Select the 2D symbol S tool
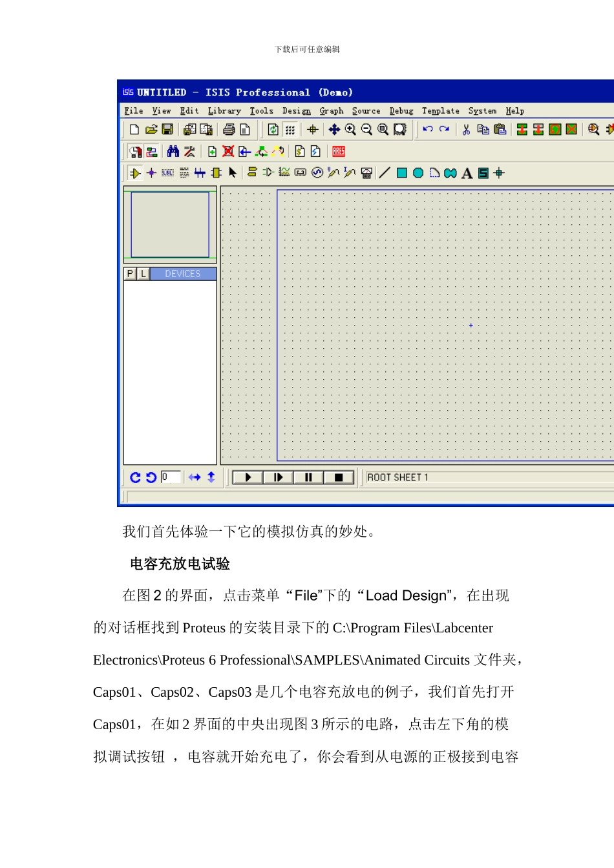 pyautogui.click(x=483, y=173)
